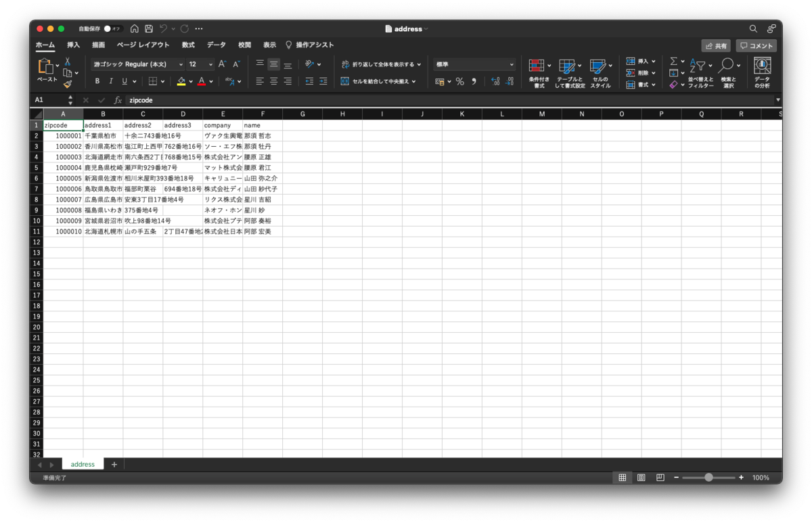Click the Copy icon in clipboard group
Screen dimensions: 812x523
click(x=67, y=73)
